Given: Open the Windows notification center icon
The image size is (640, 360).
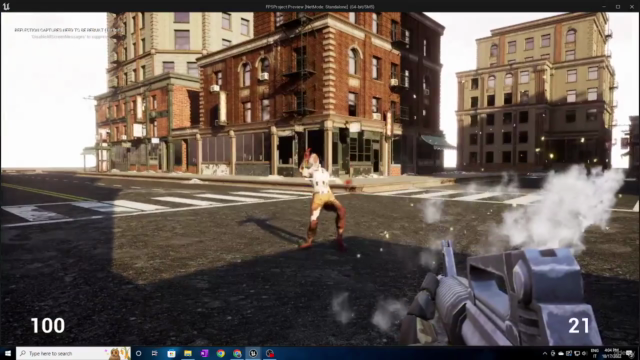Looking at the screenshot, I should point(629,353).
